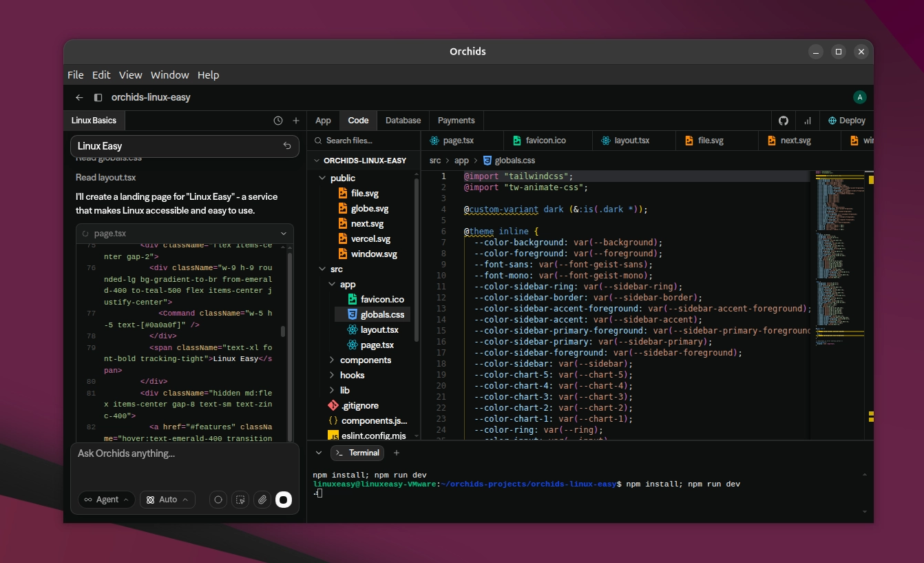Collapse the public folder in file tree
This screenshot has height=563, width=924.
322,178
